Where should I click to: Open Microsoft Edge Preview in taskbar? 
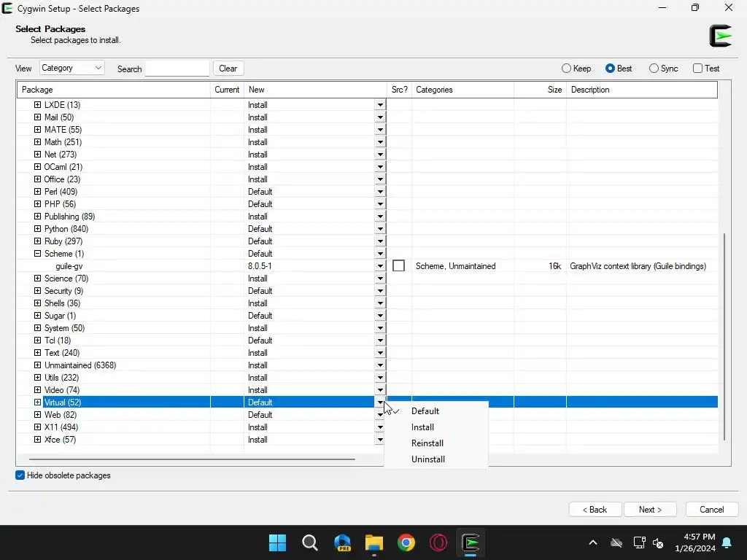coord(342,542)
